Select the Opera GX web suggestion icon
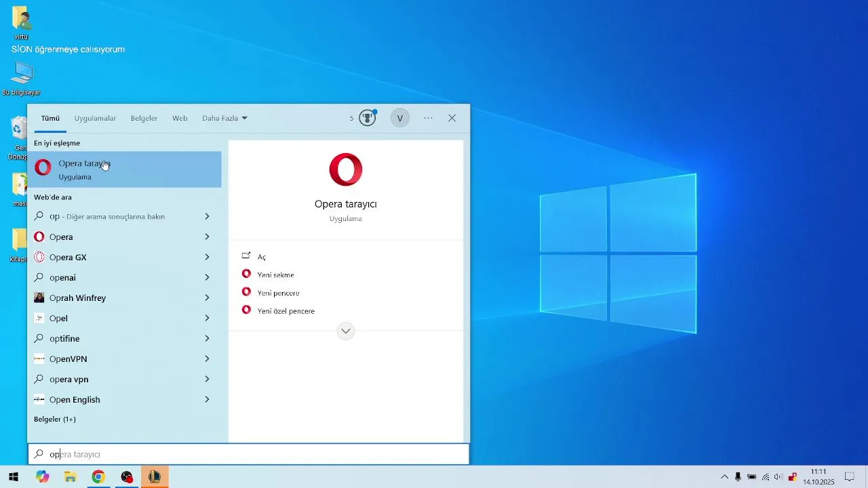 39,257
